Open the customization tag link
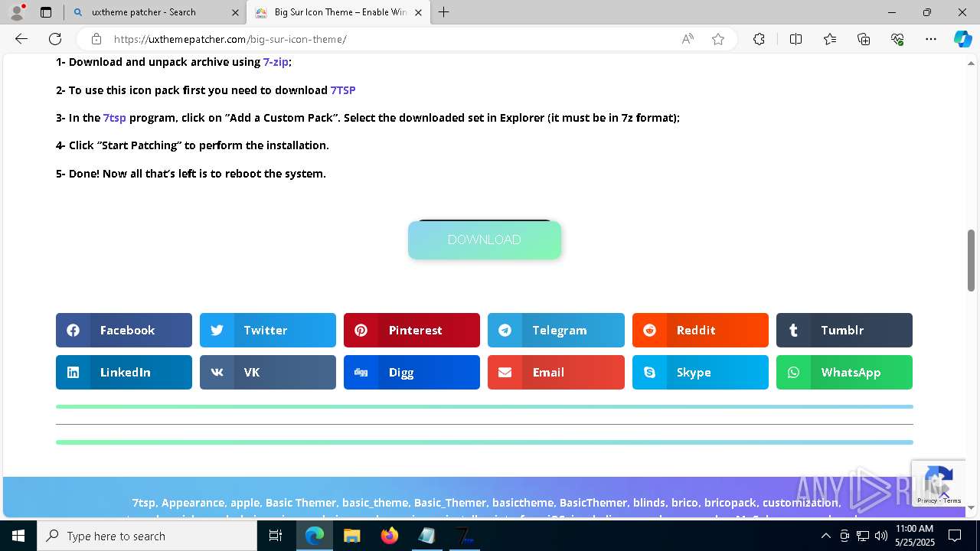Viewport: 980px width, 551px height. (801, 503)
